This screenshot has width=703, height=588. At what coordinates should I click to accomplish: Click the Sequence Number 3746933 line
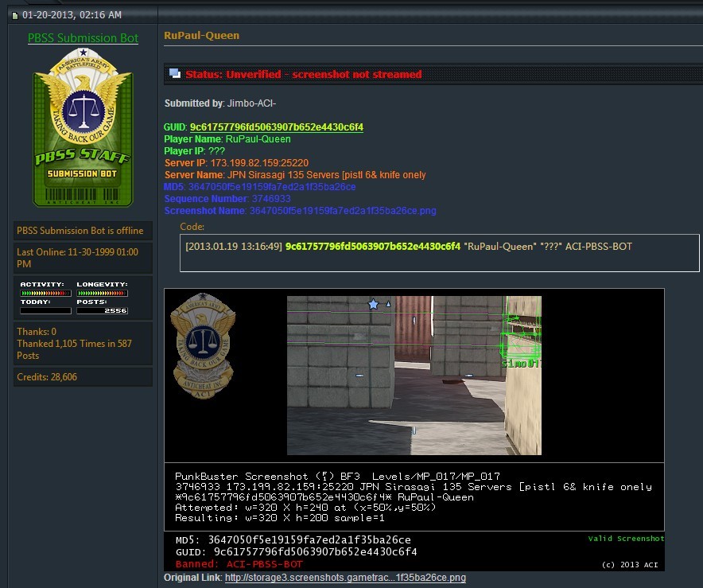tap(227, 199)
